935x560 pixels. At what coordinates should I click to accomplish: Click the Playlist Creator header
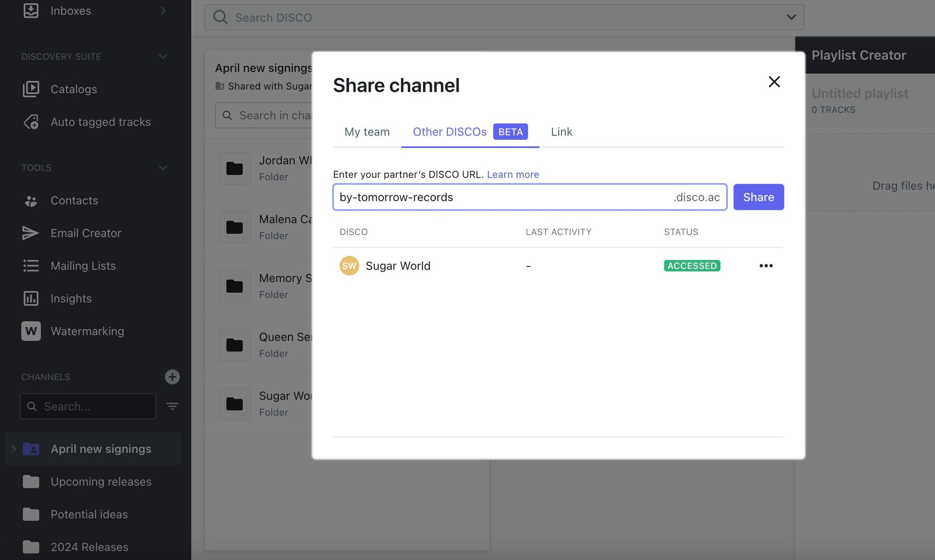coord(859,55)
